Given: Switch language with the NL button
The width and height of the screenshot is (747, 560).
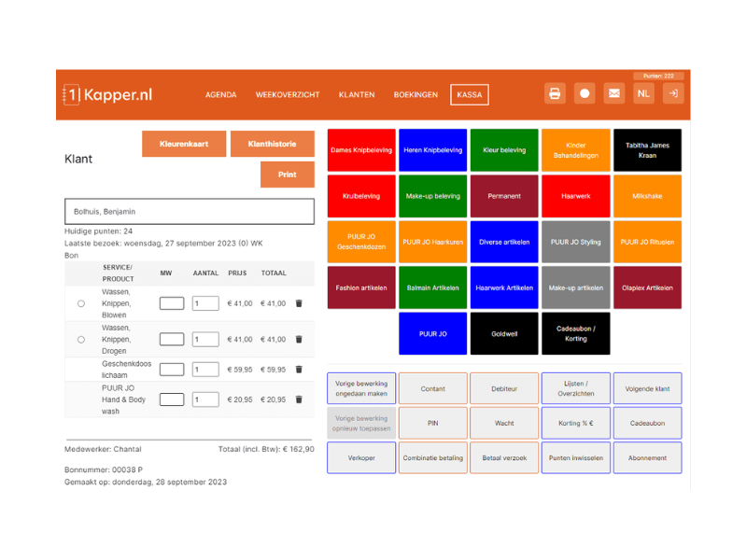Looking at the screenshot, I should pyautogui.click(x=643, y=93).
